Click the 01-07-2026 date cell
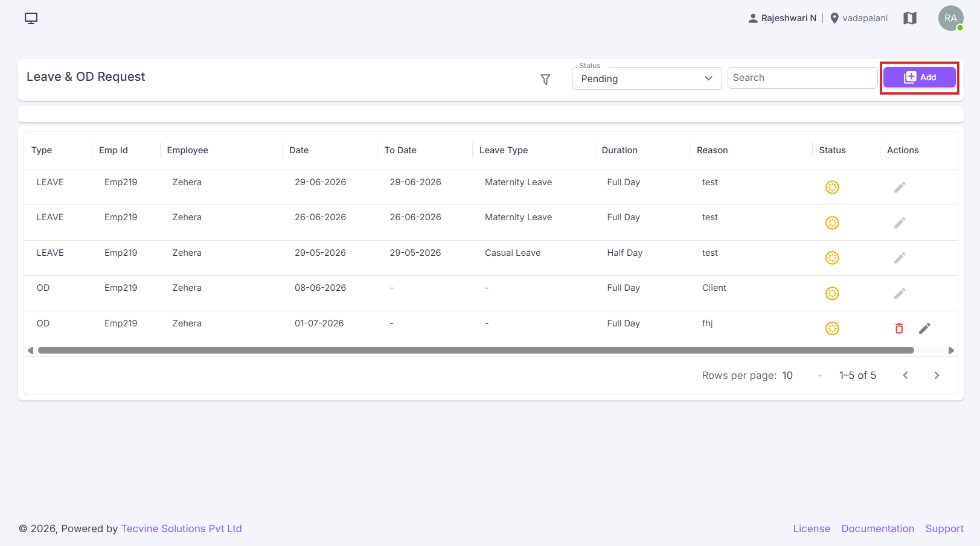980x546 pixels. [x=319, y=323]
